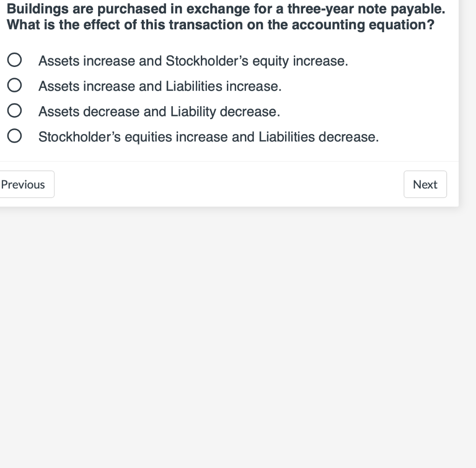This screenshot has width=476, height=468.
Task: Click the phrase 'three-year note payable' in the question
Action: pos(366,9)
